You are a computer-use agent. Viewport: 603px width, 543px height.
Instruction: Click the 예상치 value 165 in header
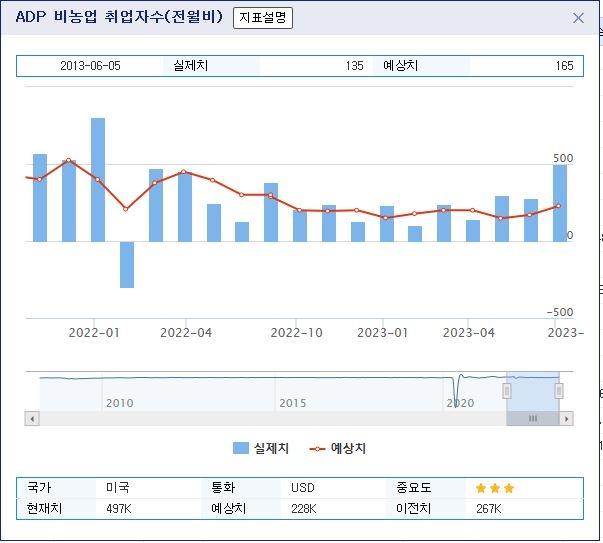tap(564, 66)
